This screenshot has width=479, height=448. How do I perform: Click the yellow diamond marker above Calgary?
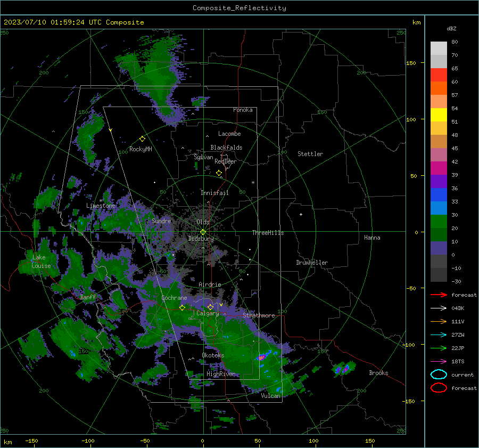210,307
